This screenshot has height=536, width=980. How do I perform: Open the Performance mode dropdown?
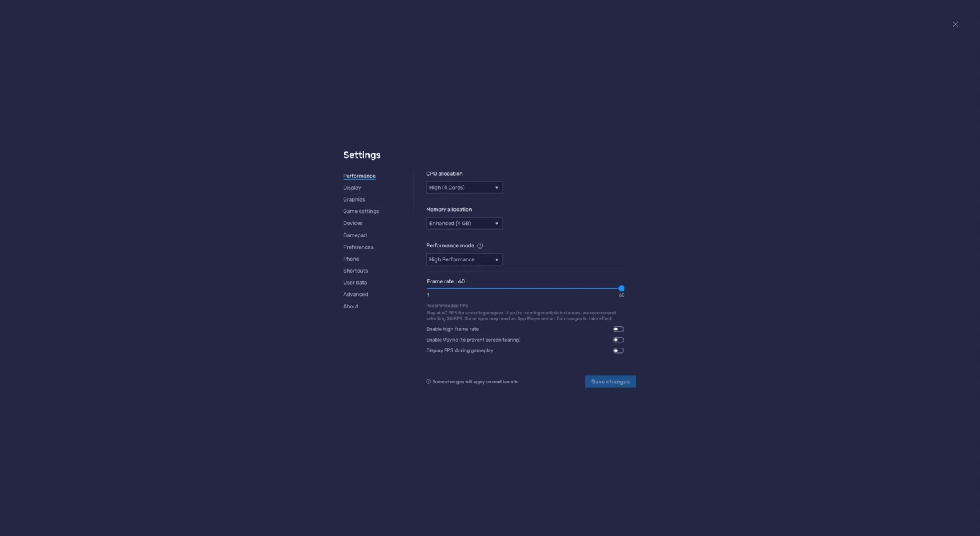pos(464,260)
